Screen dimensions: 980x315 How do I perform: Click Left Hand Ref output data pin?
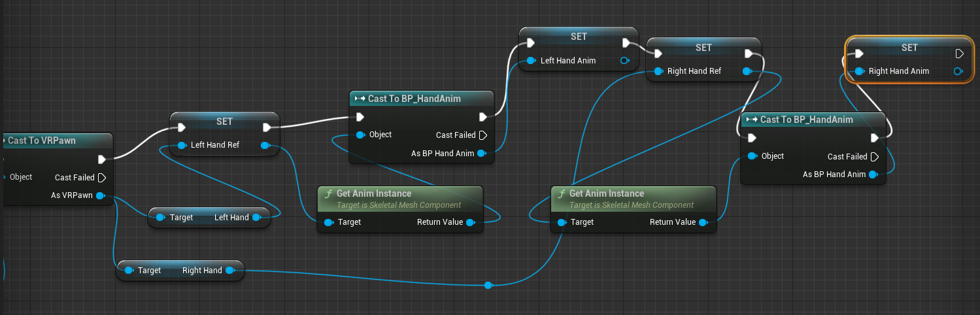click(x=265, y=145)
